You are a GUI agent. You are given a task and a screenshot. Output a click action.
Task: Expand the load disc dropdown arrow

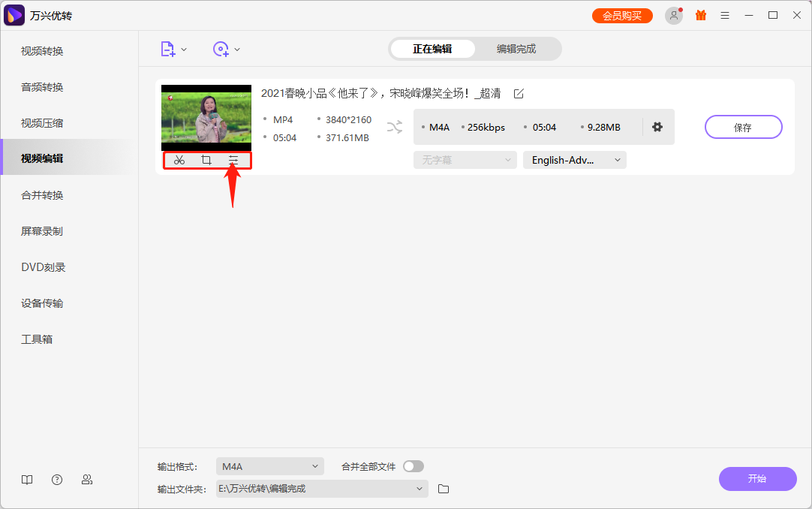point(237,50)
